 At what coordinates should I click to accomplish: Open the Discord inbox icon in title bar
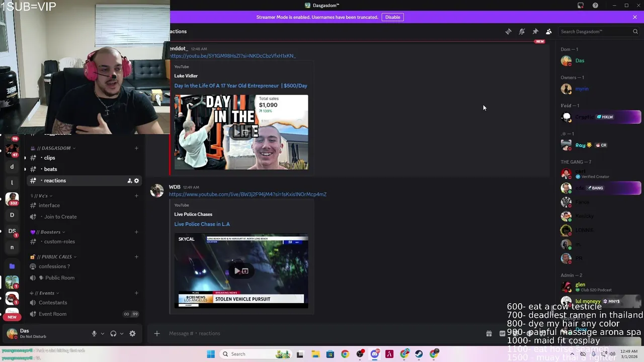(581, 6)
